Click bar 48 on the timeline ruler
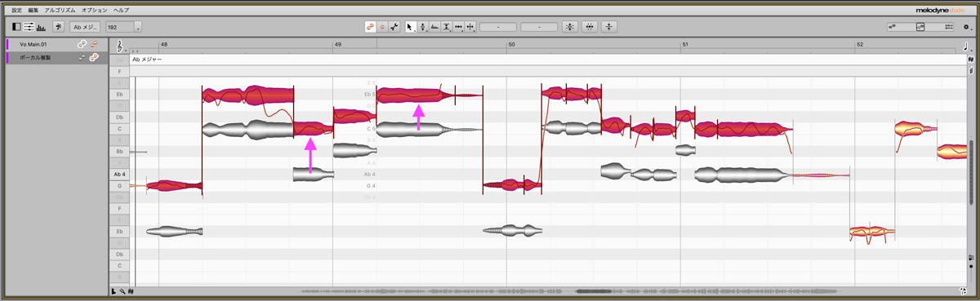The width and height of the screenshot is (980, 301). [164, 43]
